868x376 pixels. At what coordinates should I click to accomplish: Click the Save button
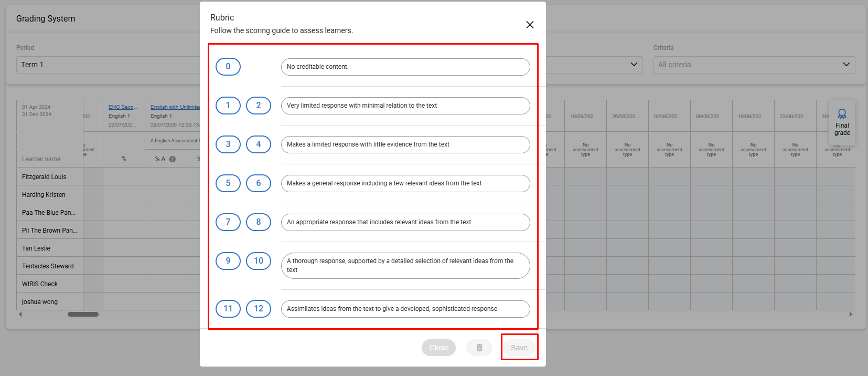519,348
